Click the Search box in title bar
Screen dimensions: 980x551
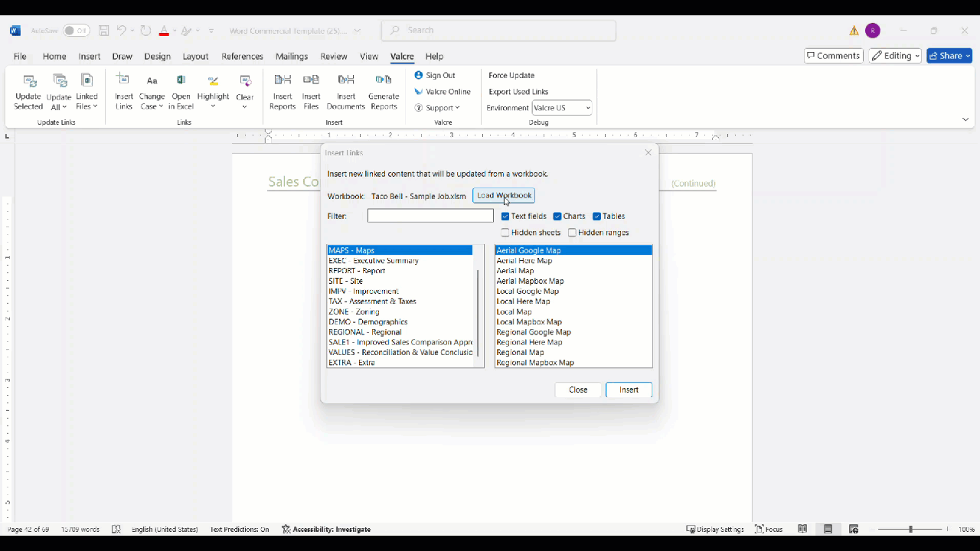pos(499,31)
